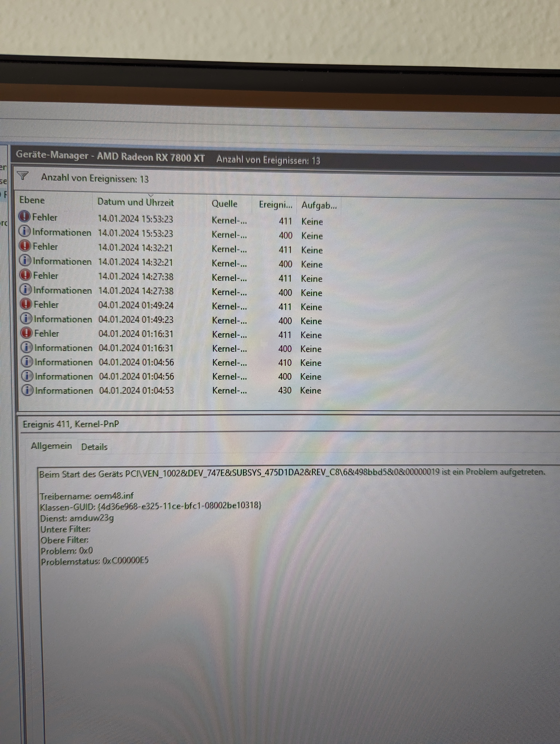The height and width of the screenshot is (744, 560).
Task: Click the error icon of the 14:32:21 Fehler event
Action: click(x=25, y=246)
